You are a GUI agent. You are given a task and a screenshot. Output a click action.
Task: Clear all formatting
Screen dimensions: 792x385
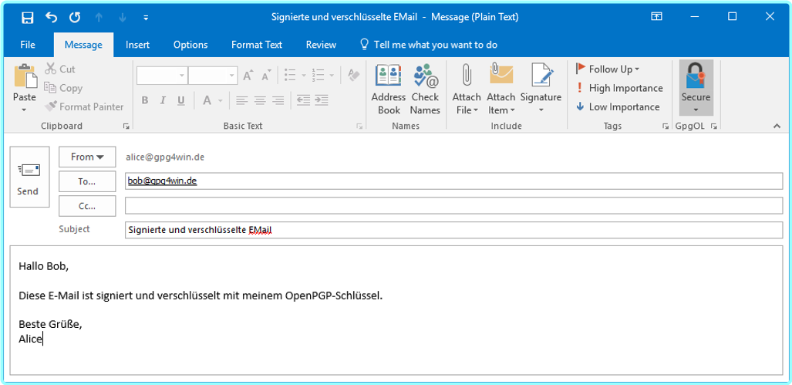(354, 75)
